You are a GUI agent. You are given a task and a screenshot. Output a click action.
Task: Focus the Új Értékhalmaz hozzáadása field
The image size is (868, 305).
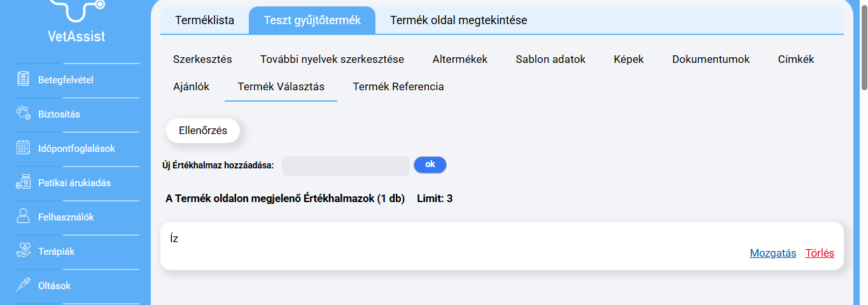point(345,166)
